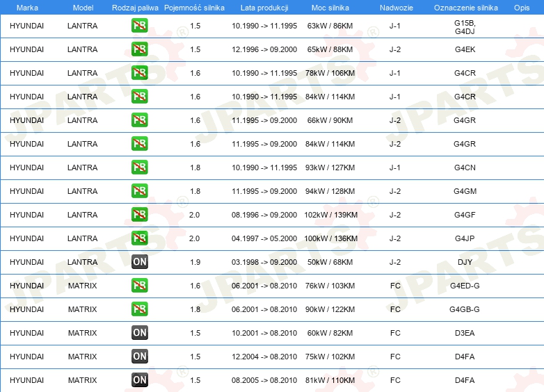Select engine code G4EK cell
Screen dimensions: 544x392
pos(465,49)
